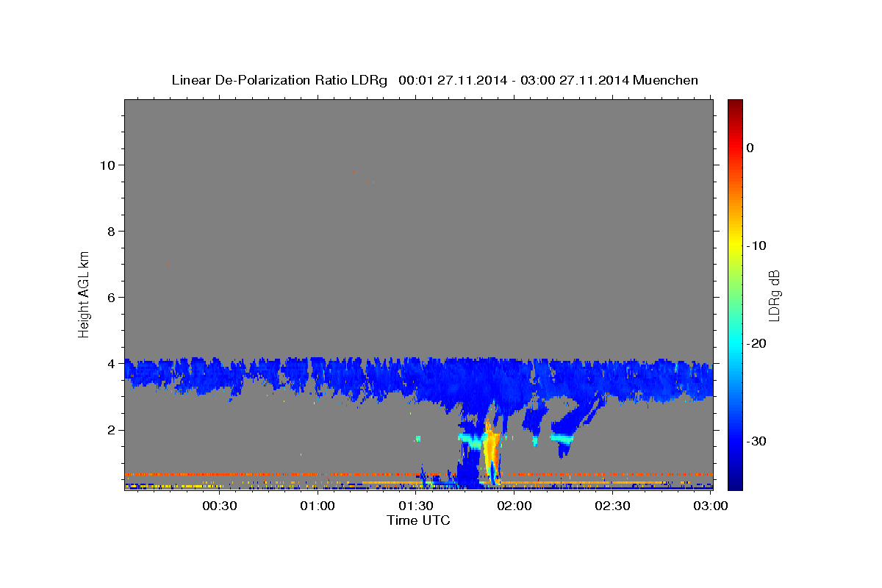
Task: Click the 'Height AGL km' axis label
Action: coord(85,293)
